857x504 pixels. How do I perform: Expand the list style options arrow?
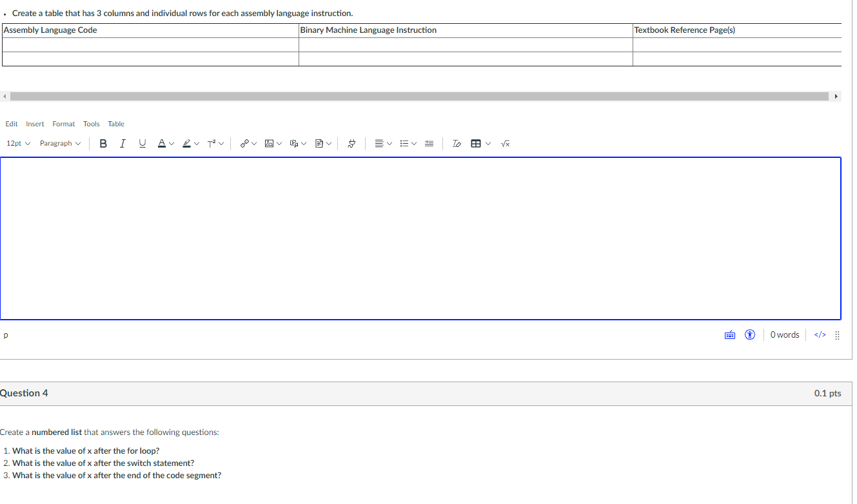415,143
